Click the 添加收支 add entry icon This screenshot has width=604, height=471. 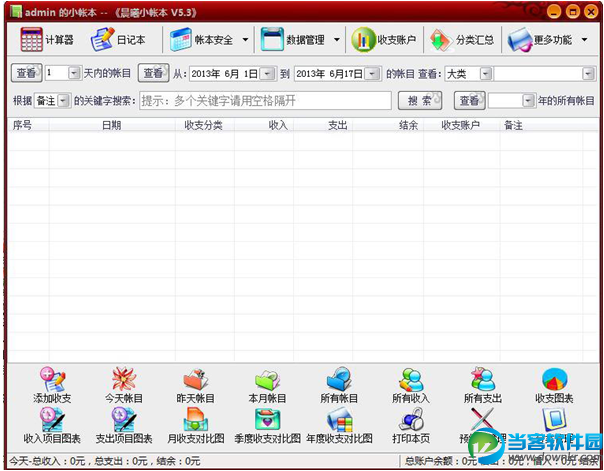(52, 384)
